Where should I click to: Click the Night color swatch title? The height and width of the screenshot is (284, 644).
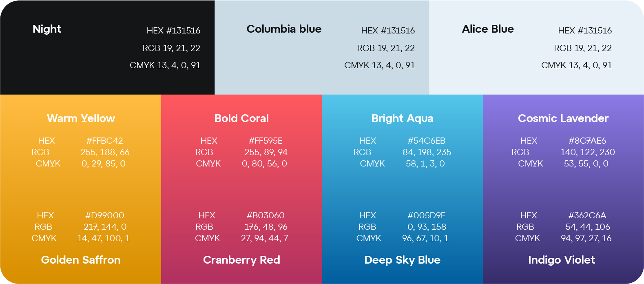pos(47,29)
